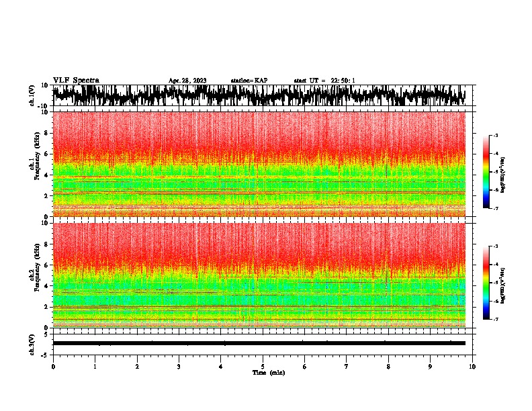Click the time axis tick label "7"
Screen dimensions: 532x411
[347, 367]
